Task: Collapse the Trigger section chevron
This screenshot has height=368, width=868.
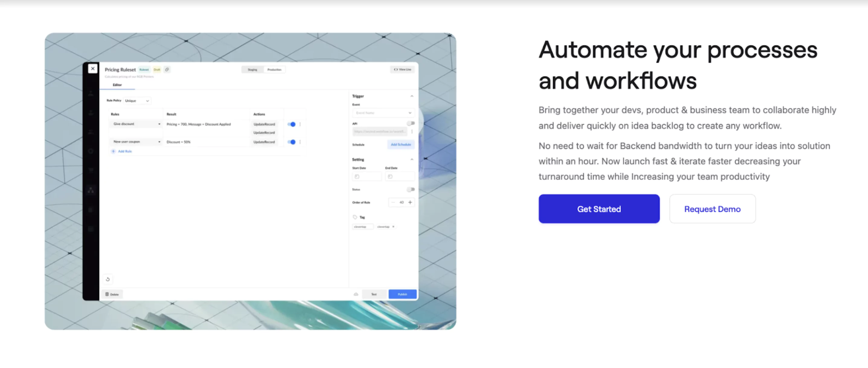Action: [412, 96]
